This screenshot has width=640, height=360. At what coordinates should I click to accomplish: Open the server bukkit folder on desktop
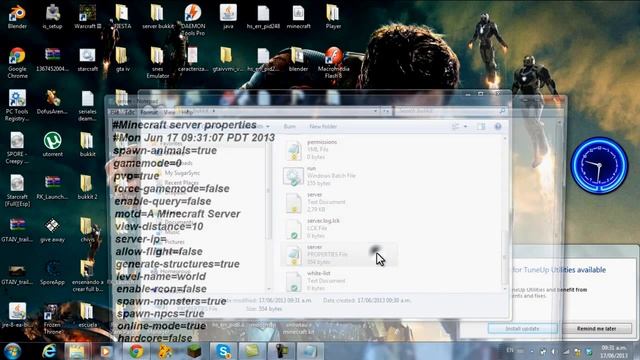pos(158,16)
